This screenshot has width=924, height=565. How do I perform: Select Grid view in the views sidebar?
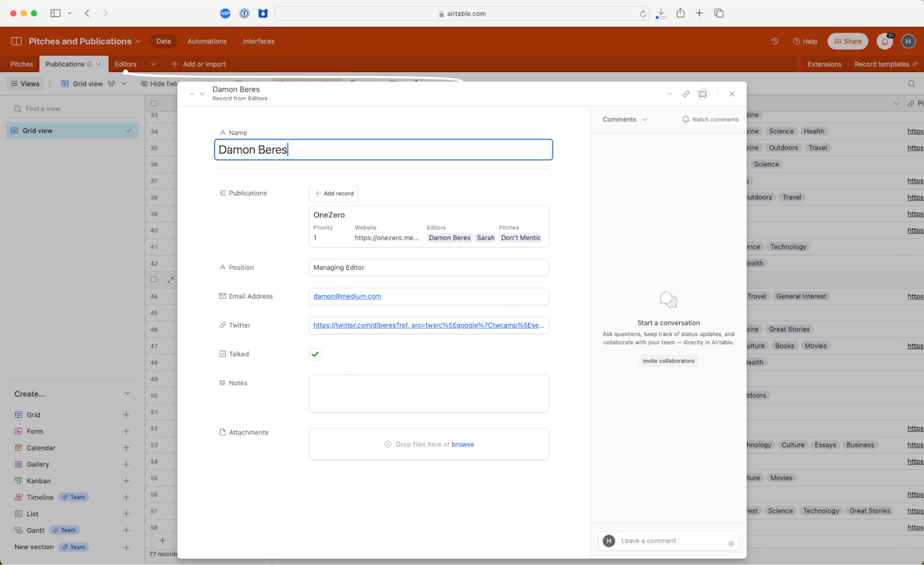click(x=73, y=131)
